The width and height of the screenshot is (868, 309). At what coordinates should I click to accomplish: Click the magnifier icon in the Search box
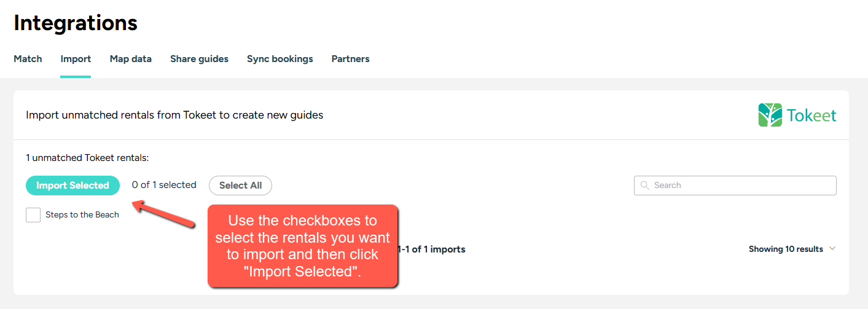644,185
